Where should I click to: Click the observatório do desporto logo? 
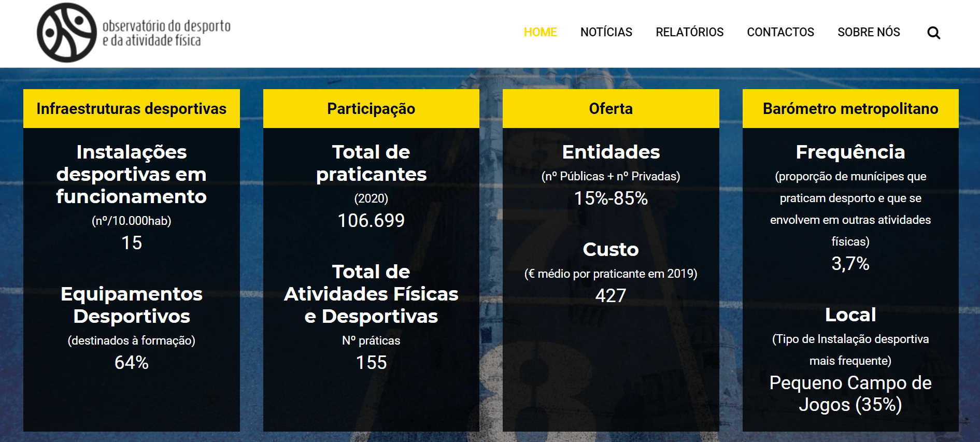[134, 33]
